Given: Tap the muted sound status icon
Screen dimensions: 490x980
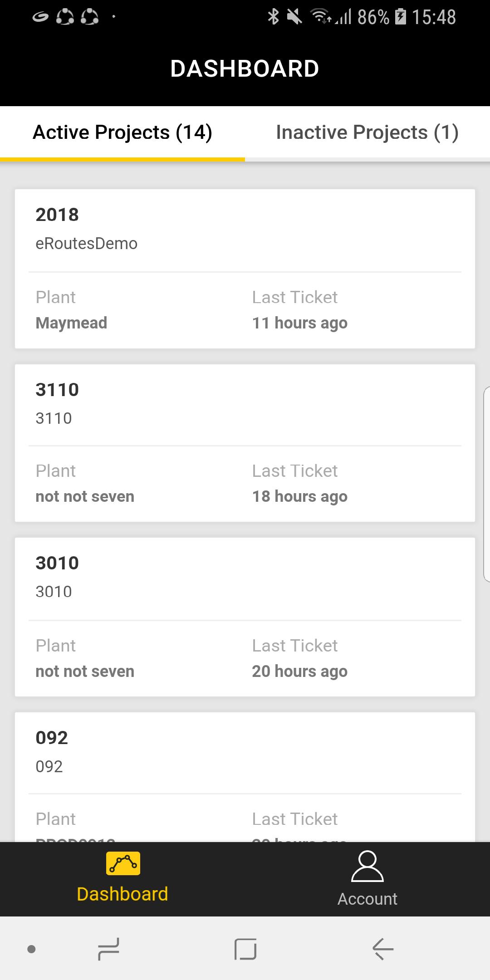Looking at the screenshot, I should [294, 17].
